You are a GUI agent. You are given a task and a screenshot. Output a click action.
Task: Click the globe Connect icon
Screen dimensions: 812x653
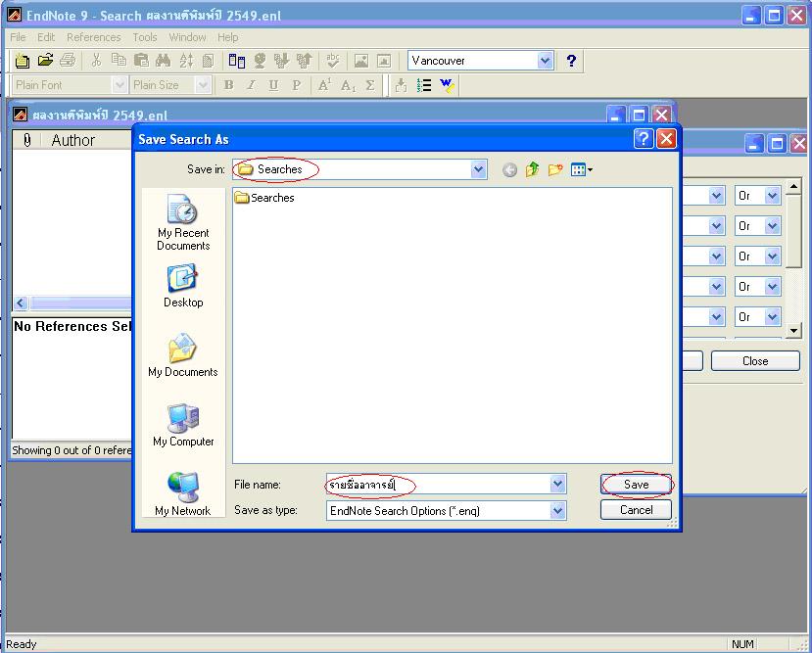click(x=260, y=61)
